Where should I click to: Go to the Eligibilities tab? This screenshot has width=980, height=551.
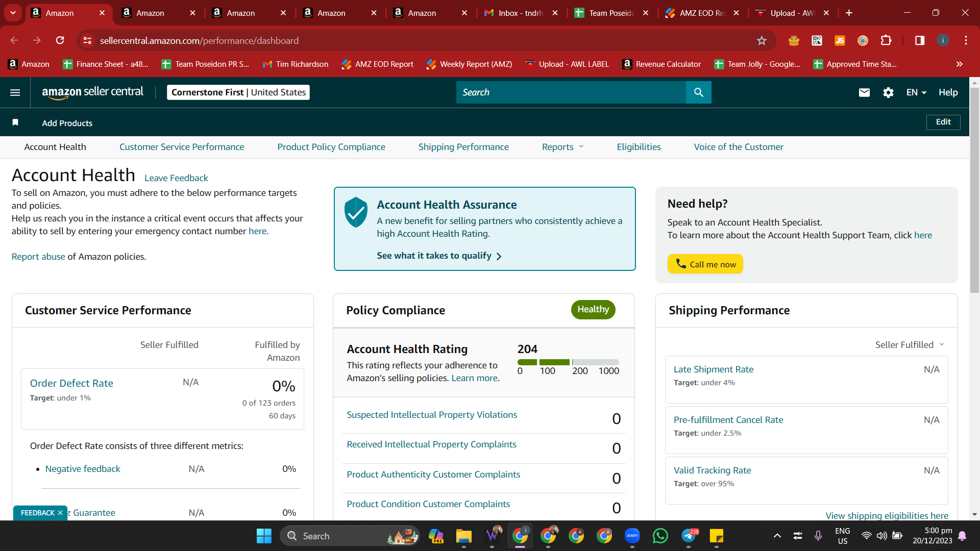click(639, 147)
